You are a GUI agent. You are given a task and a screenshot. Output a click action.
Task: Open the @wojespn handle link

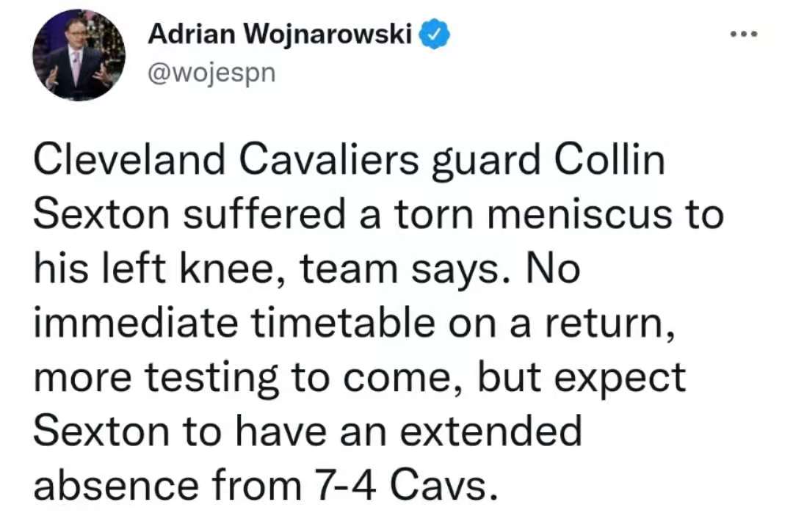(211, 73)
